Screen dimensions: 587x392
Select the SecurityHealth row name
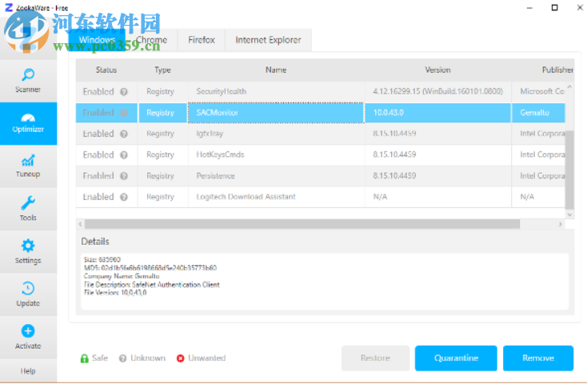222,91
